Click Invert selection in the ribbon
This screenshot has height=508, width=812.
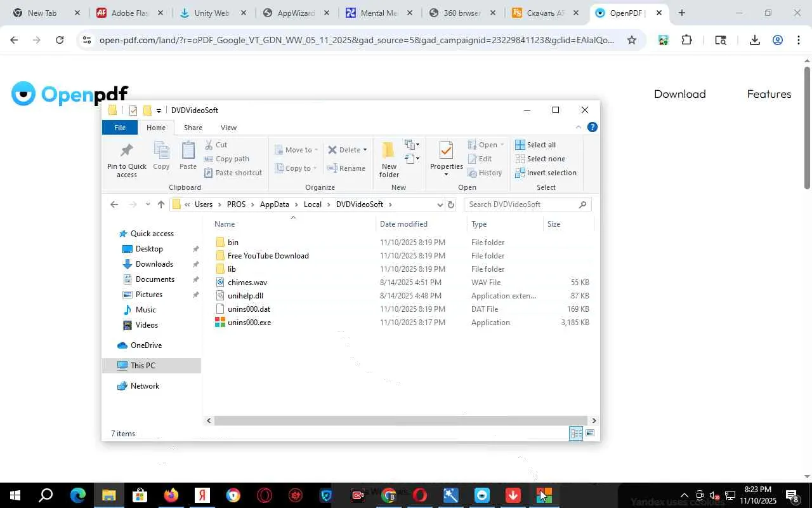[546, 173]
